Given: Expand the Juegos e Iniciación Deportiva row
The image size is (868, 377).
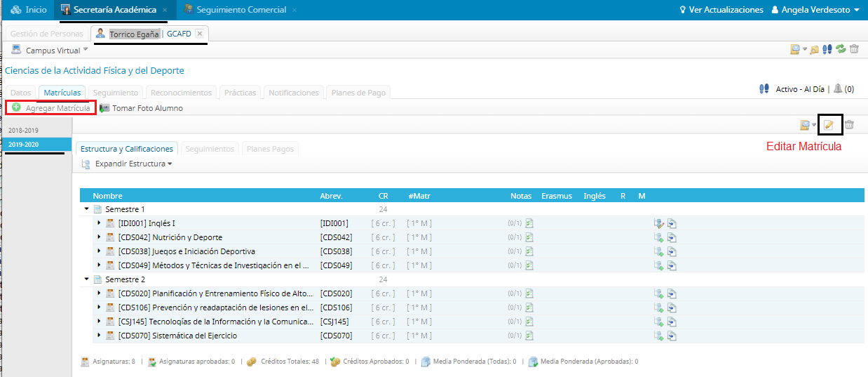Looking at the screenshot, I should click(99, 251).
